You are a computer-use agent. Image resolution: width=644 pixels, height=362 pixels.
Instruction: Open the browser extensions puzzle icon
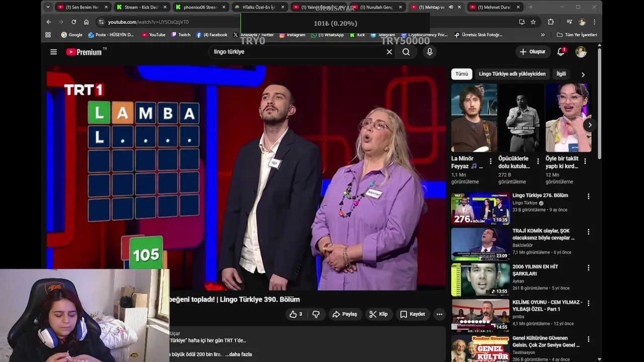tap(550, 22)
